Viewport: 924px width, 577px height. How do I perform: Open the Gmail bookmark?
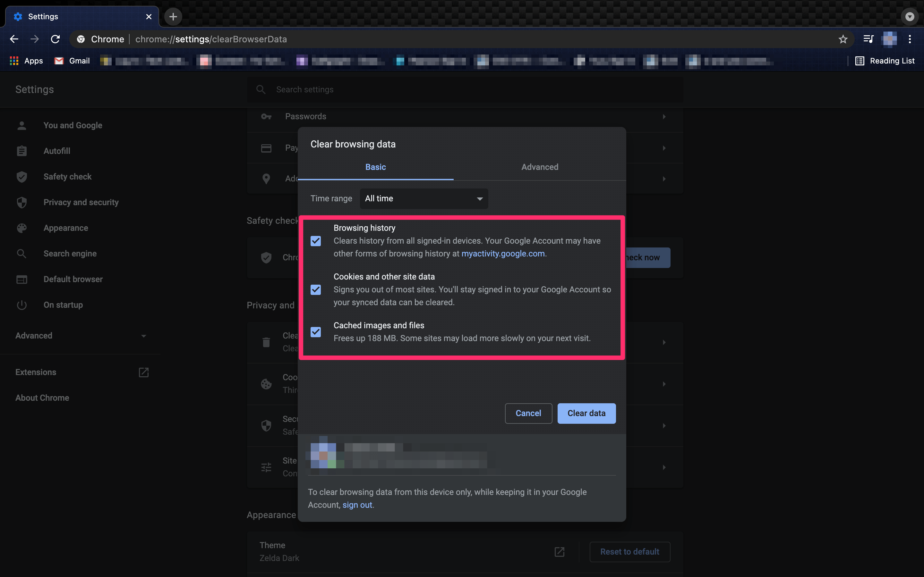(x=72, y=61)
